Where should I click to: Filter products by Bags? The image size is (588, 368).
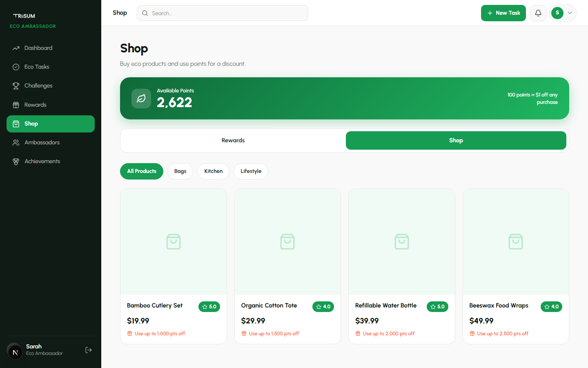[x=180, y=171]
